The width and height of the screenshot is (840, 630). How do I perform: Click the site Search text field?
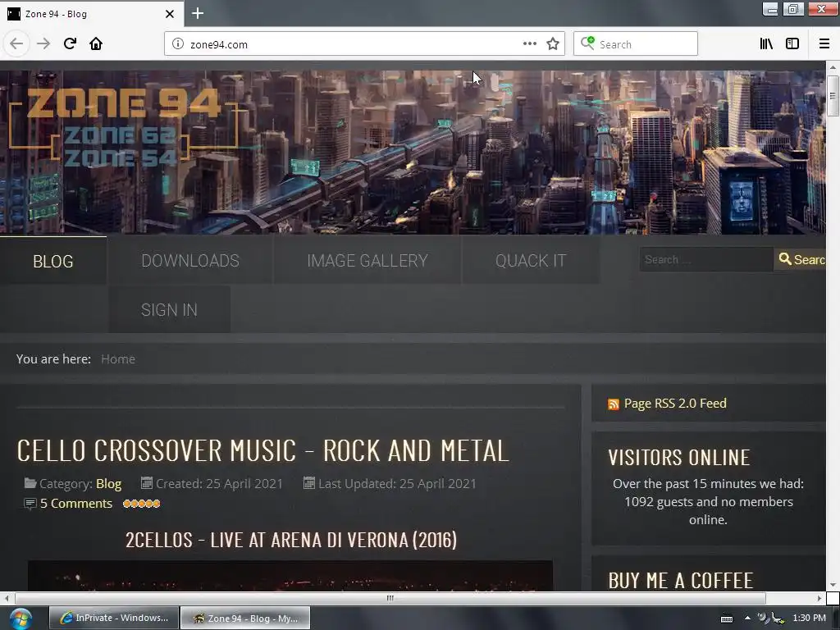(706, 259)
